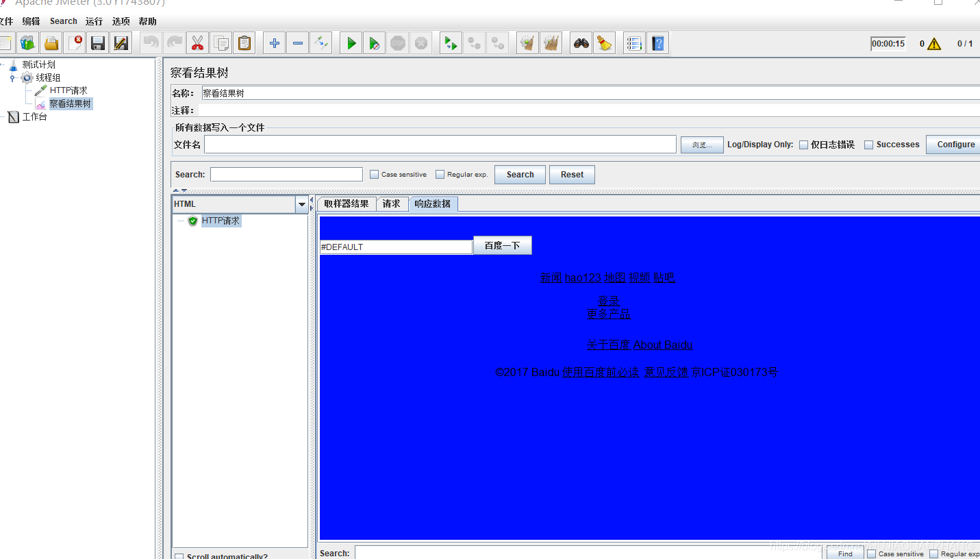Clear all results with double broom icon

click(x=551, y=44)
